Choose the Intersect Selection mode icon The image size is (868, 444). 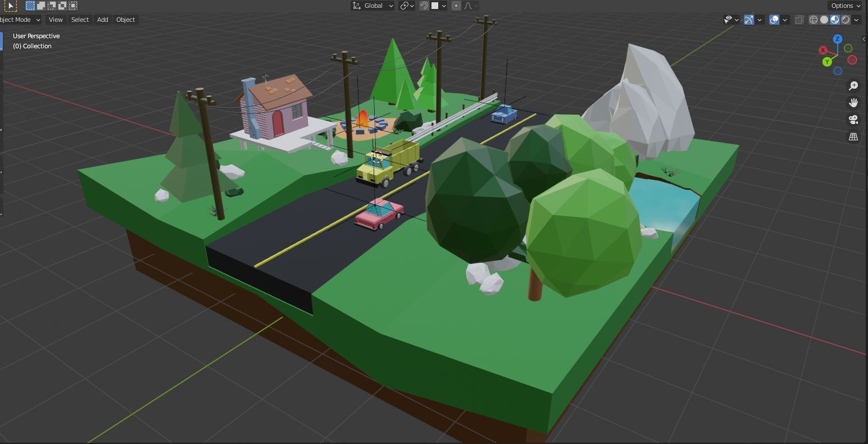[x=73, y=6]
